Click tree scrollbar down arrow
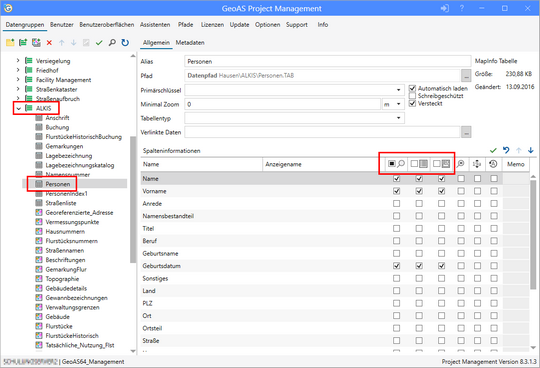Screen dimensions: 540x368 (133, 351)
